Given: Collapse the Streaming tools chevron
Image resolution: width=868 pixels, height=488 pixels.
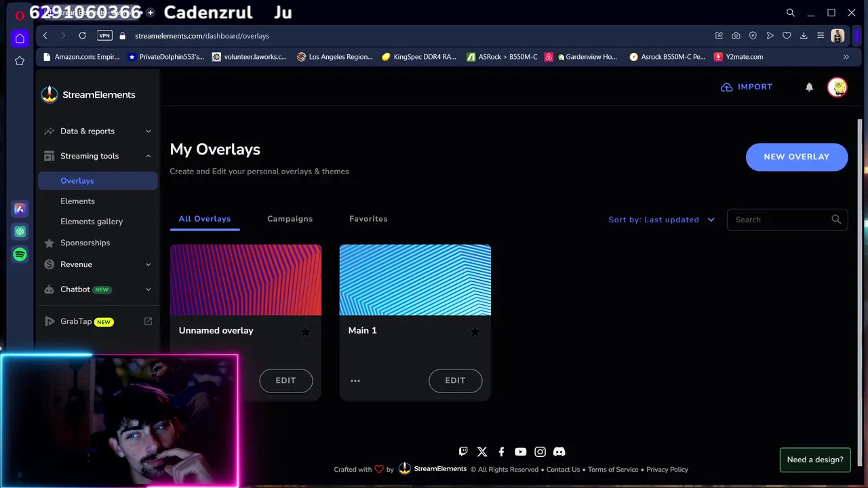Looking at the screenshot, I should click(x=148, y=156).
